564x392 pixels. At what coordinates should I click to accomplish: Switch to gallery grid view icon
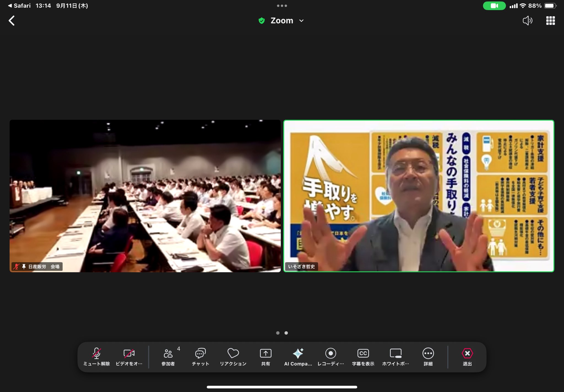tap(550, 21)
